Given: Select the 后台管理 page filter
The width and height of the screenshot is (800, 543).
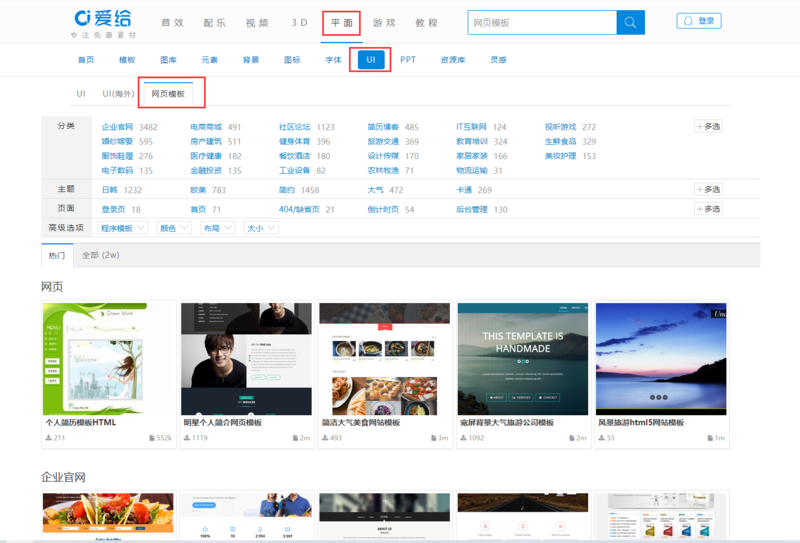Looking at the screenshot, I should [x=471, y=209].
